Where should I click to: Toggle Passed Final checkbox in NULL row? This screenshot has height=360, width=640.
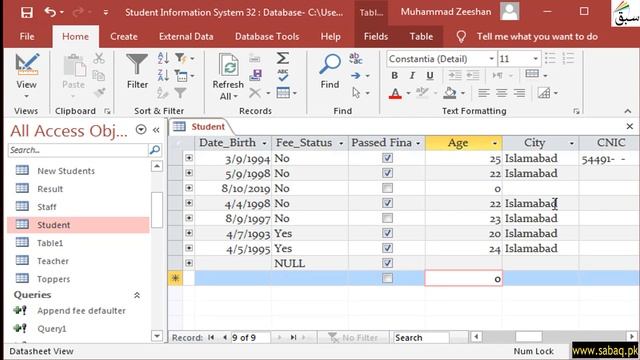click(387, 263)
